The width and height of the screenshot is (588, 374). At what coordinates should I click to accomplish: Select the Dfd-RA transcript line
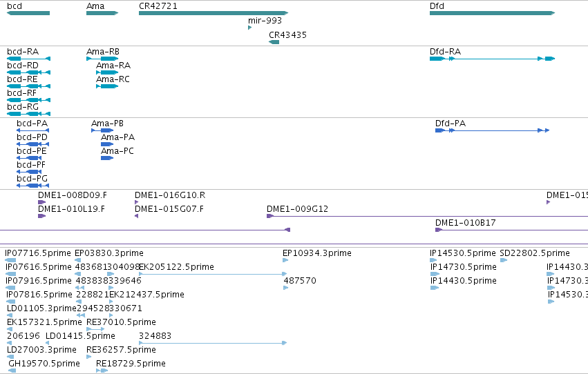(493, 59)
